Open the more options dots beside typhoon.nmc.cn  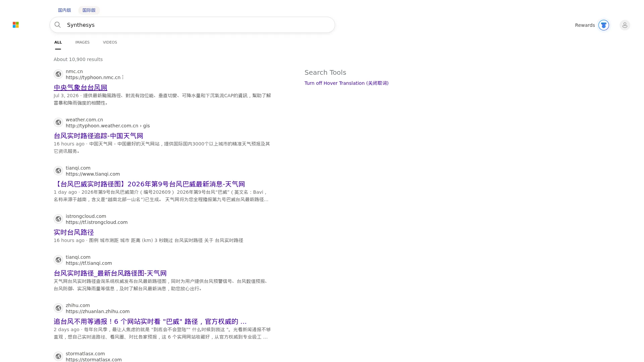(123, 77)
